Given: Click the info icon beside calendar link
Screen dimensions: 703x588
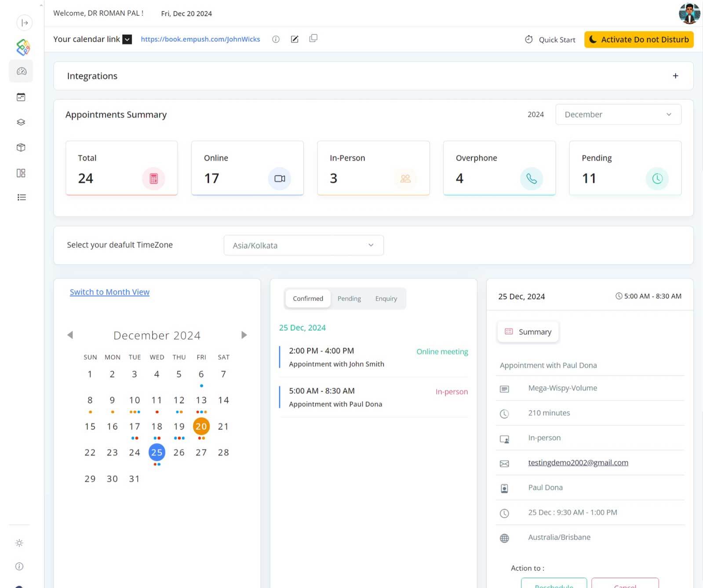Looking at the screenshot, I should (276, 39).
